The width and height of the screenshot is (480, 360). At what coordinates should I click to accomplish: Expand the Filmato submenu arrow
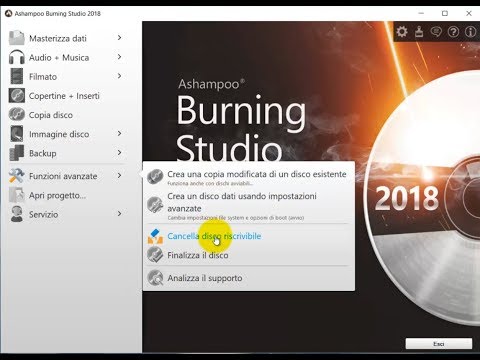click(x=119, y=76)
